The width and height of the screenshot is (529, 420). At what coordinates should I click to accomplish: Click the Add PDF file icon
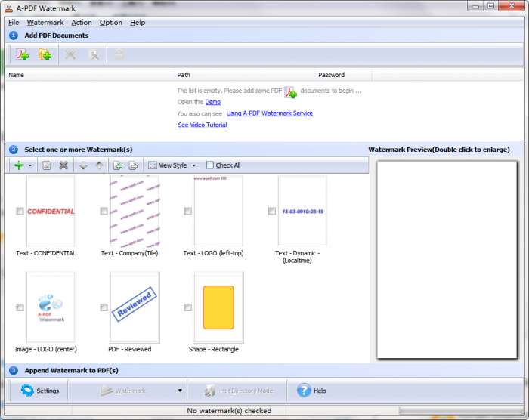[x=23, y=55]
